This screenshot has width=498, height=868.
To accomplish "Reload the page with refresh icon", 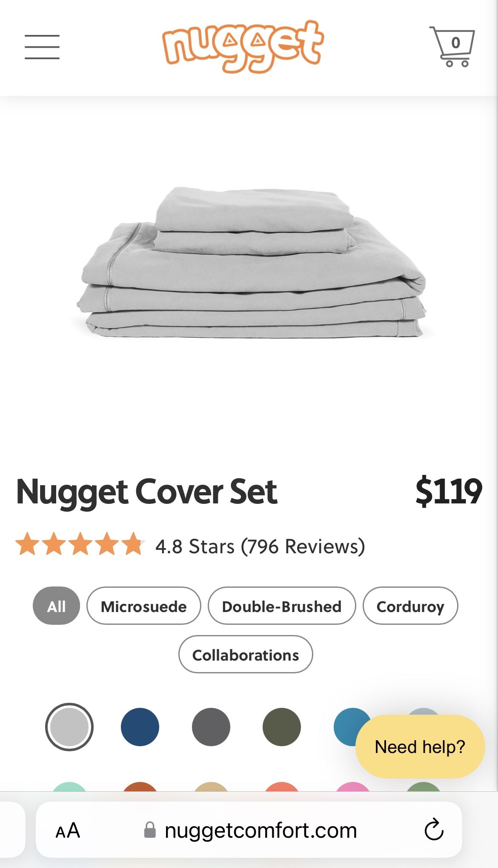I will coord(434,829).
